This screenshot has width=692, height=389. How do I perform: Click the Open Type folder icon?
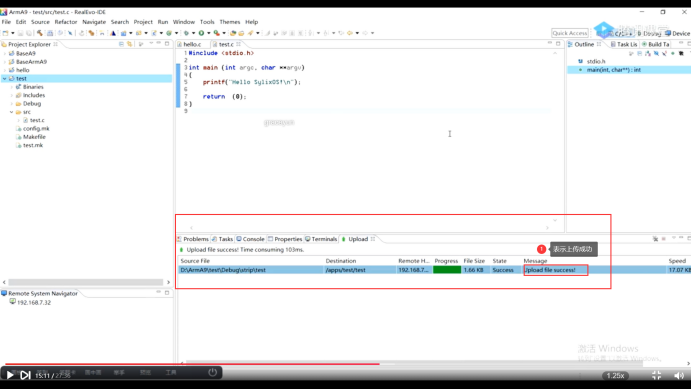(233, 33)
